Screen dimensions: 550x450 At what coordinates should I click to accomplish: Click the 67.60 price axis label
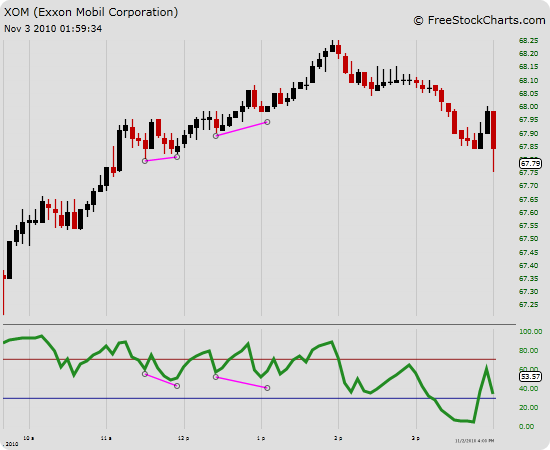point(528,213)
